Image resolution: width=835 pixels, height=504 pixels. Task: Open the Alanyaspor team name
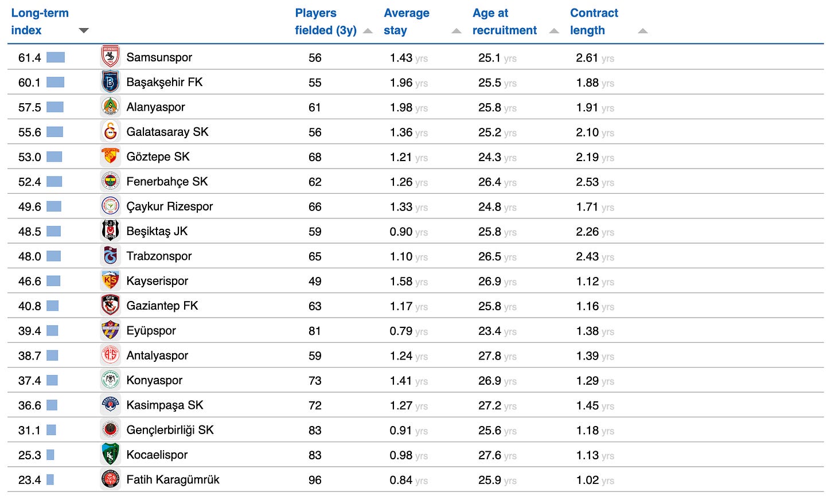click(x=155, y=107)
